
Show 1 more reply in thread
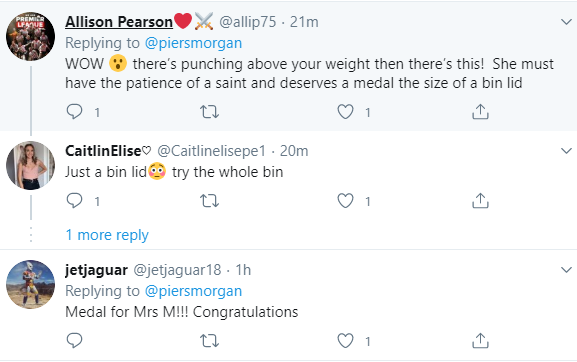pos(107,235)
